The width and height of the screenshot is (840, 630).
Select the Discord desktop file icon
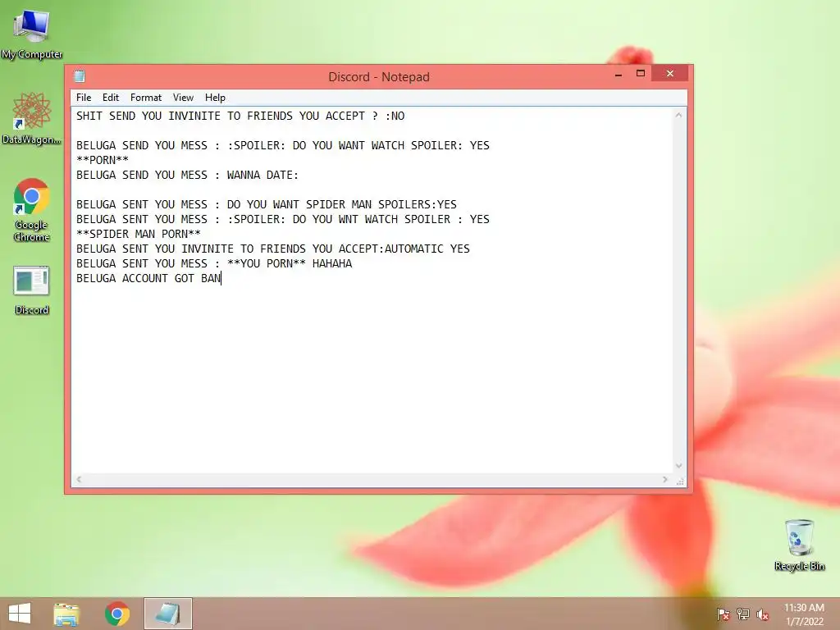[x=32, y=290]
